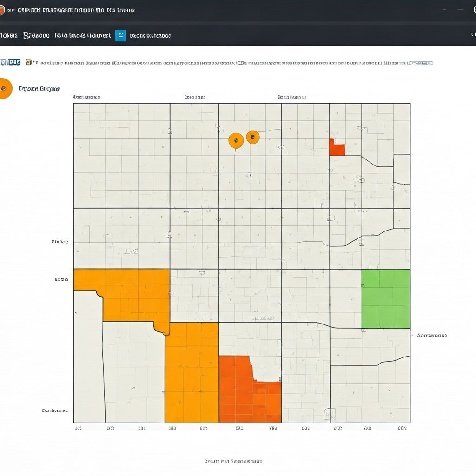Toggle the green parcel on the map
This screenshot has width=476, height=476.
click(385, 299)
